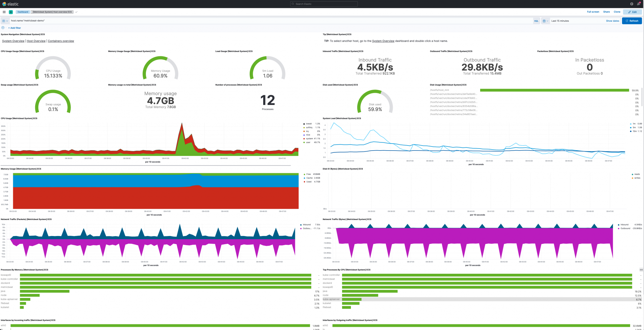Image resolution: width=644 pixels, height=330 pixels.
Task: Open saved queries via the query bar icon
Action: pos(3,21)
